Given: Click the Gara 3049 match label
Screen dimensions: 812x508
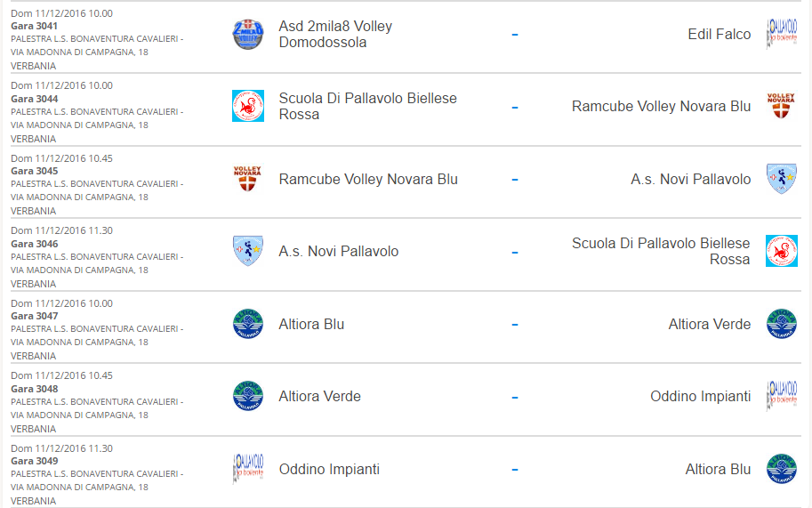Looking at the screenshot, I should click(x=34, y=461).
